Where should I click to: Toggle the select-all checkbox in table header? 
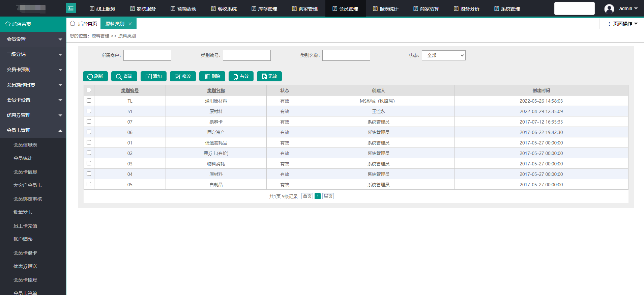89,90
